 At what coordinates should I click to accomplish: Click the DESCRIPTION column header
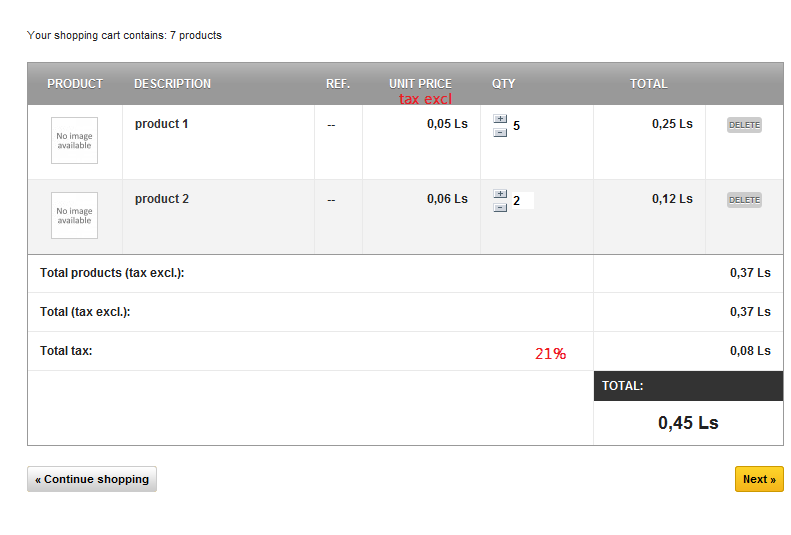(x=172, y=84)
